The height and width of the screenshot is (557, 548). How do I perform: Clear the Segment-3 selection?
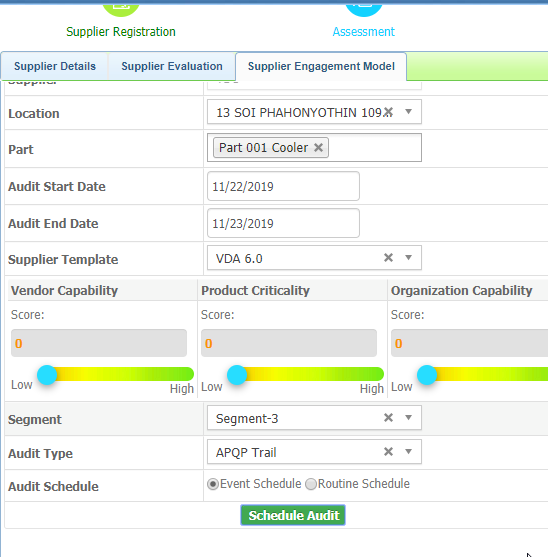pos(389,417)
